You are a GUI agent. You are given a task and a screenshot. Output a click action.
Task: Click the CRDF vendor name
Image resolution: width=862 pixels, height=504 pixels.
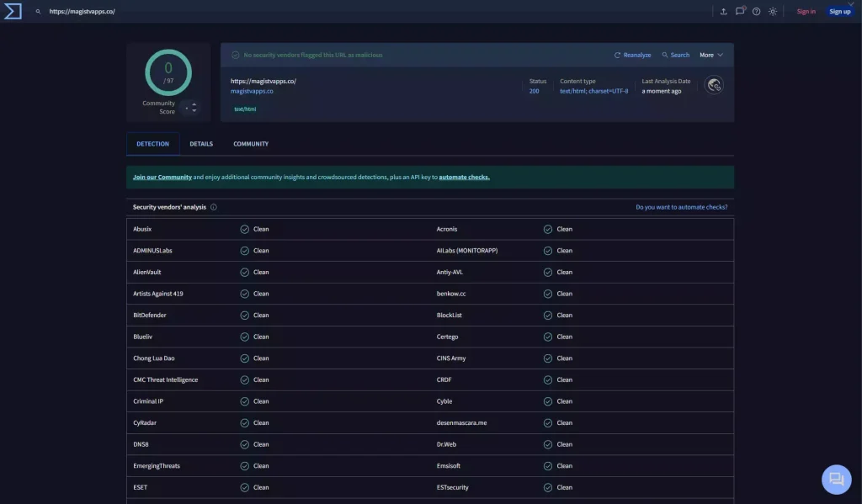point(444,379)
